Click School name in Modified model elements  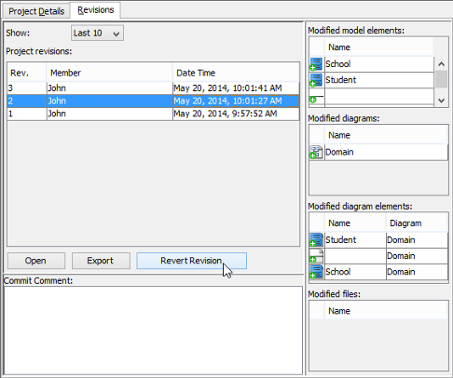[338, 64]
